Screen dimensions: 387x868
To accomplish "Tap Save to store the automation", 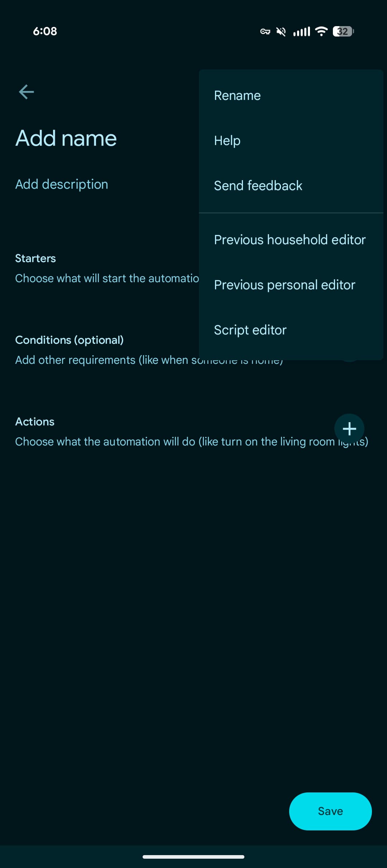I will click(330, 811).
